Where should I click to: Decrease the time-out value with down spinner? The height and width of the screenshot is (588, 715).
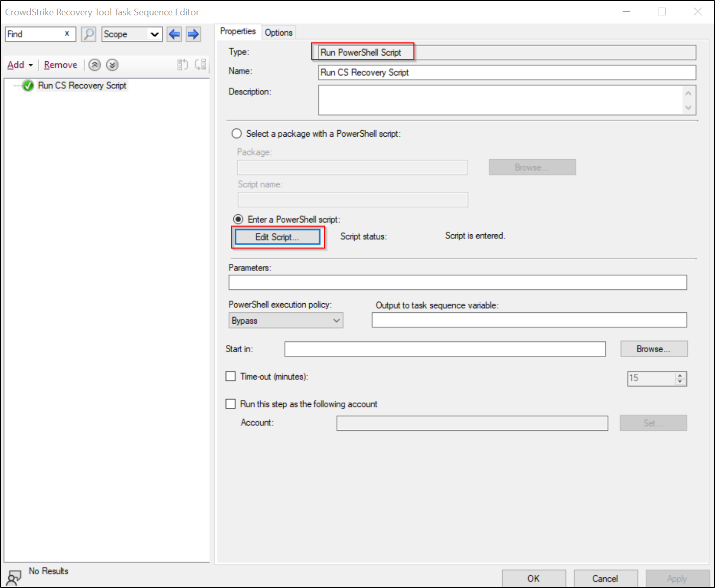point(680,382)
